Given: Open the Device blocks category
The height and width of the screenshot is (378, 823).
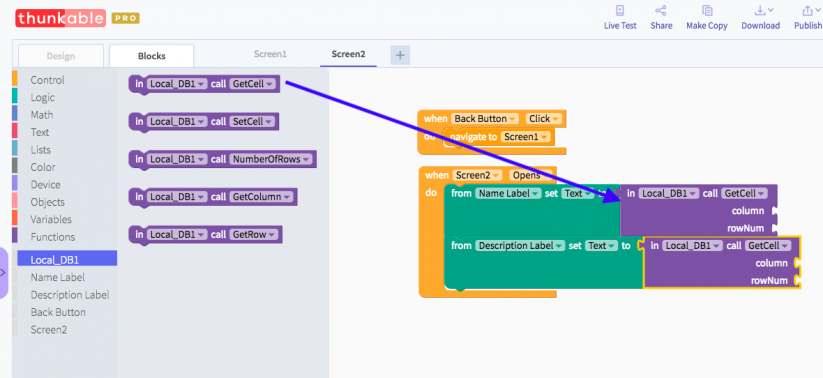Looking at the screenshot, I should tap(45, 184).
